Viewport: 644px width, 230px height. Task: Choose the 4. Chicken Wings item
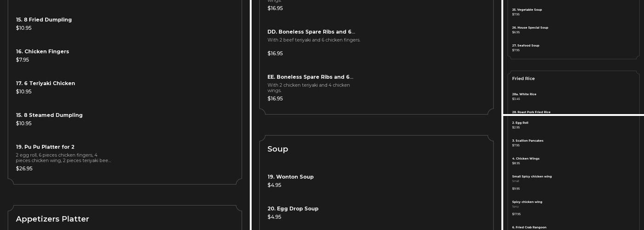point(526,159)
